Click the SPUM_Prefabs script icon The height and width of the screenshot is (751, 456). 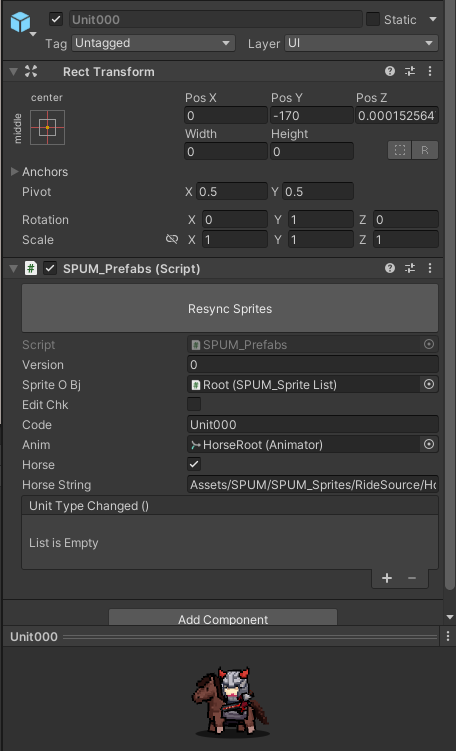(31, 269)
